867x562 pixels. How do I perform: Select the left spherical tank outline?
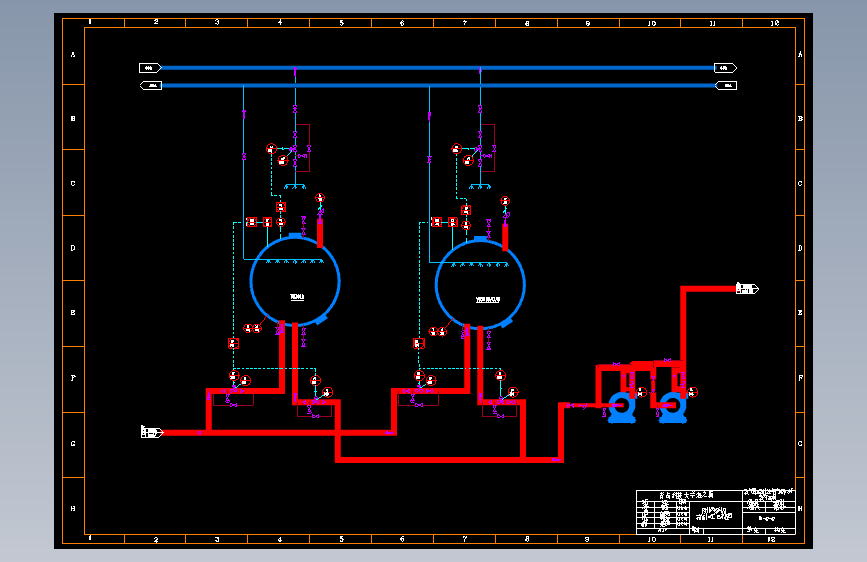(295, 281)
